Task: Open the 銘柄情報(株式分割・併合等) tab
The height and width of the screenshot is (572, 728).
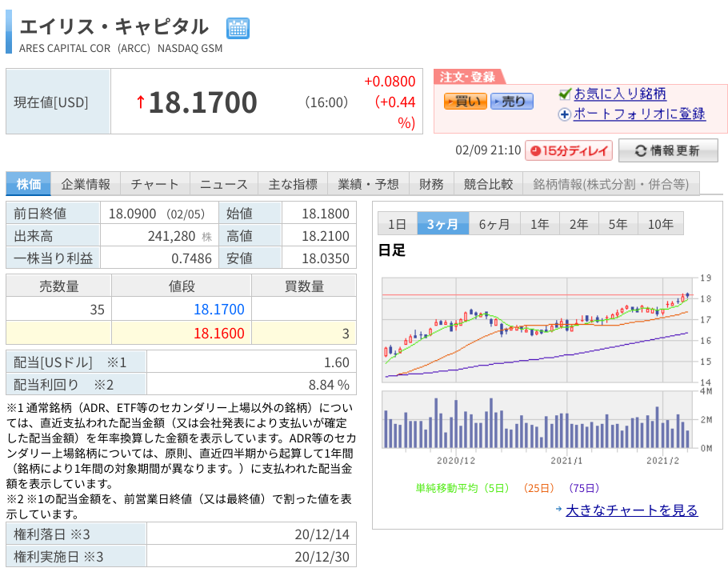Action: pyautogui.click(x=611, y=184)
